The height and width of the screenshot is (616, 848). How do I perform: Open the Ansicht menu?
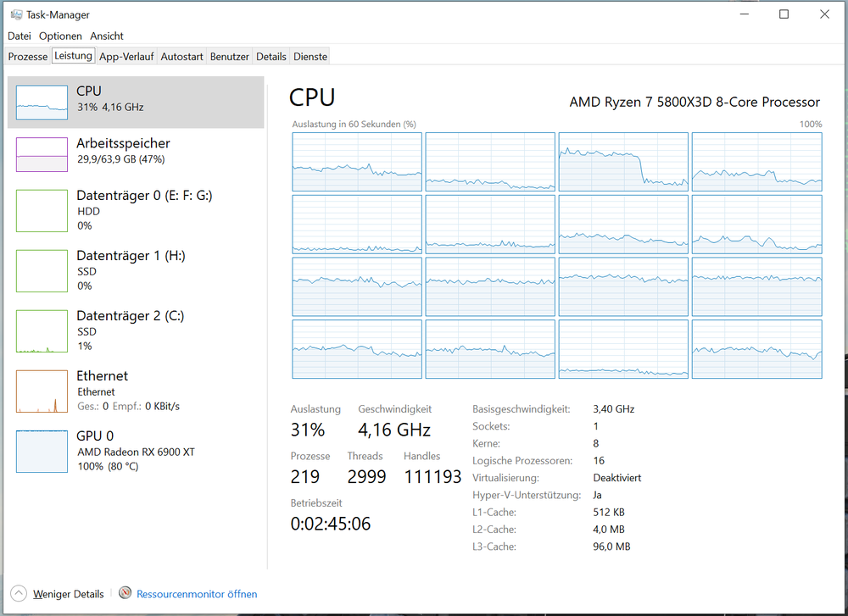(x=107, y=36)
